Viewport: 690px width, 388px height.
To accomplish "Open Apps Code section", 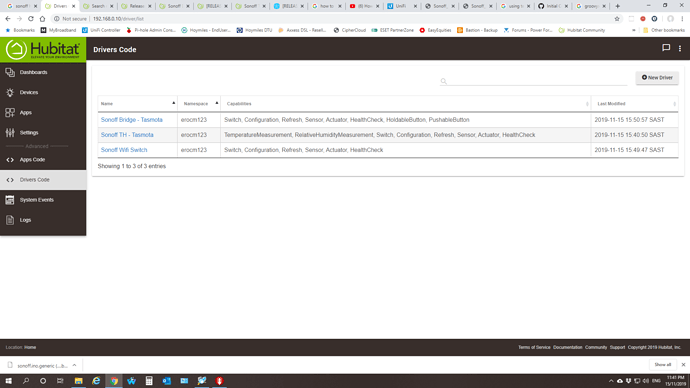I will click(x=43, y=160).
